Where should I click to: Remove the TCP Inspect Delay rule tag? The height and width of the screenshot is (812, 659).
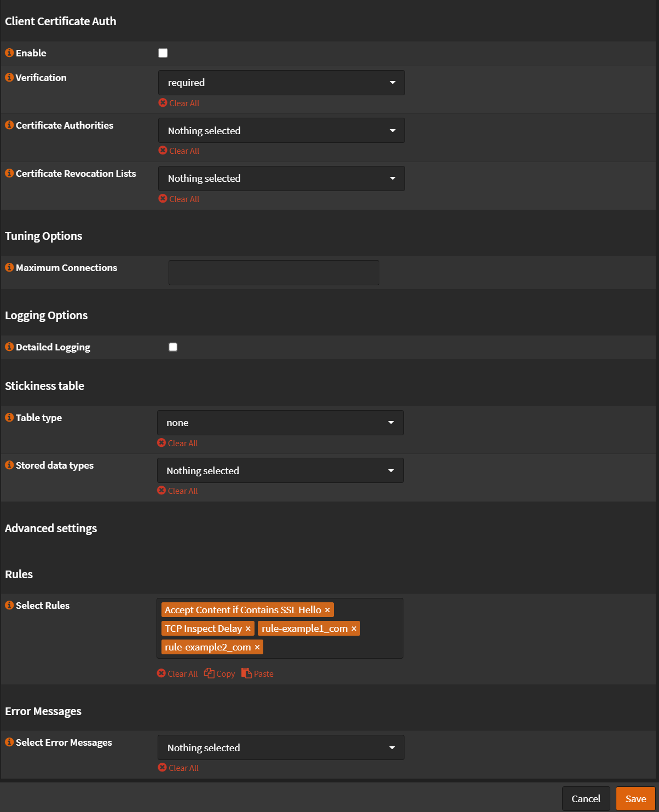point(248,628)
